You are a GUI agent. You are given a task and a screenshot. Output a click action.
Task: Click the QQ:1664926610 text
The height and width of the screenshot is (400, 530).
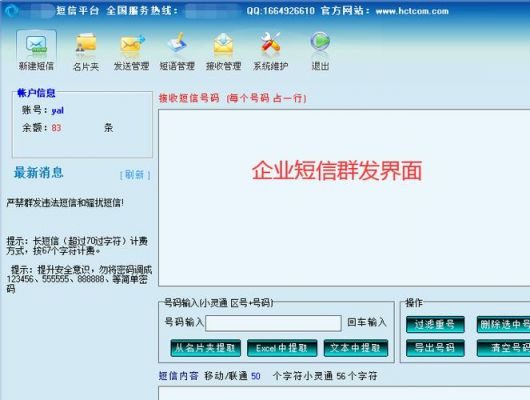coord(281,11)
